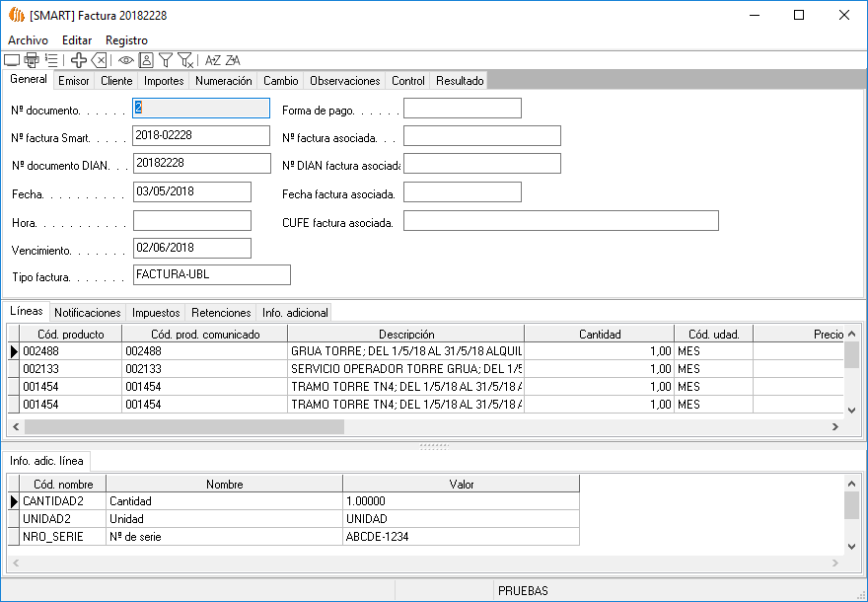Select the Impuestos tab
Viewport: 868px width, 602px height.
(x=156, y=313)
